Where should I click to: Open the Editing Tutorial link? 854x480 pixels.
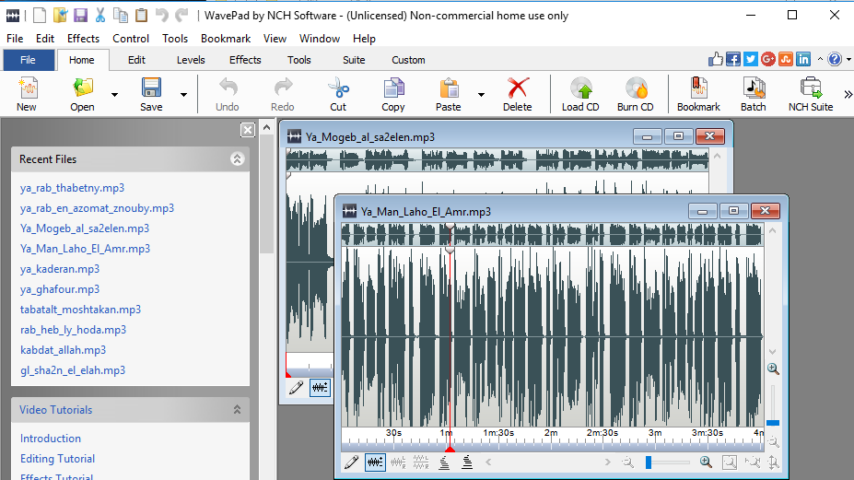(58, 459)
